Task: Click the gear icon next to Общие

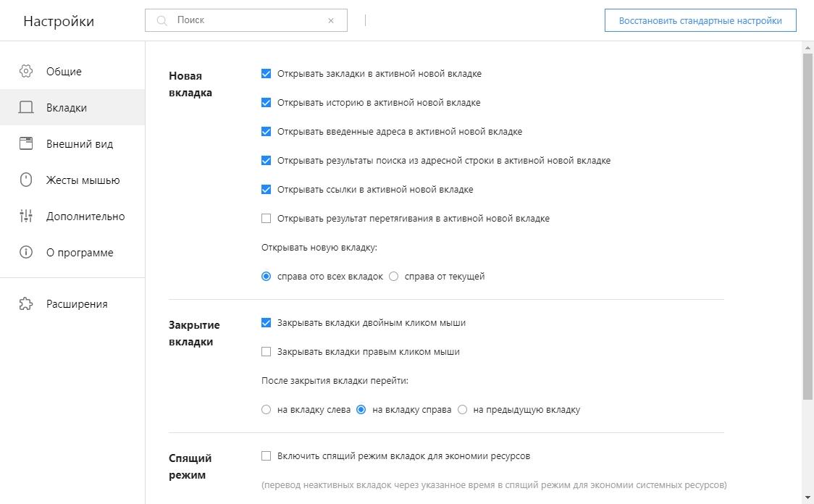Action: (26, 71)
